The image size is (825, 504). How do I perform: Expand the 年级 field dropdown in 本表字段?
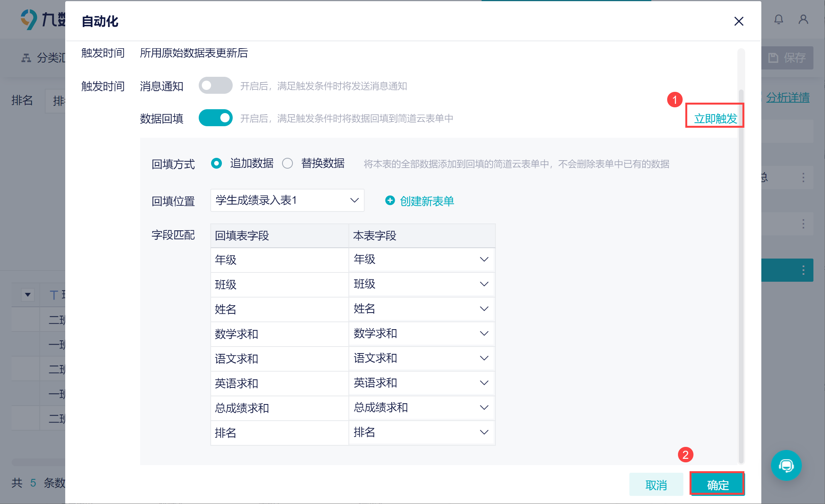tap(422, 259)
